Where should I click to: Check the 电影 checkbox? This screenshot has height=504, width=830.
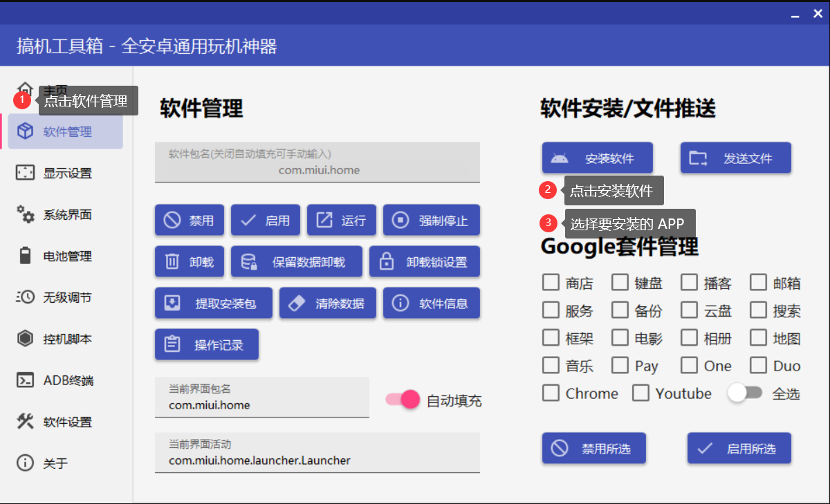[x=620, y=337]
